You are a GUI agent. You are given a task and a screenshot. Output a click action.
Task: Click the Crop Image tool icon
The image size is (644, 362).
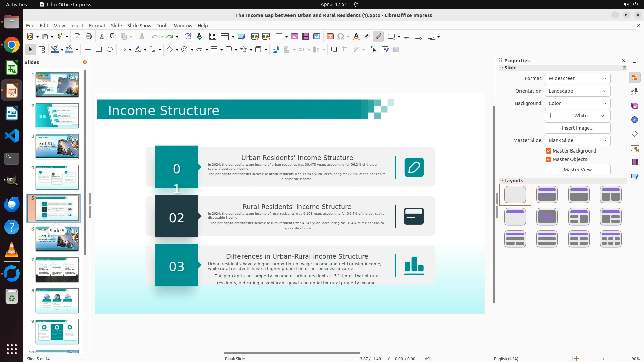click(x=345, y=50)
